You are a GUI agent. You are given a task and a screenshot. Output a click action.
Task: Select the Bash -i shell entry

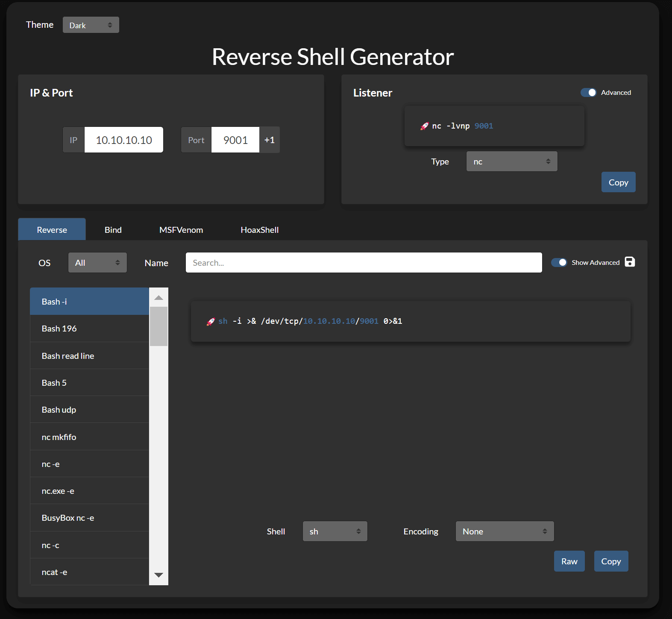(x=90, y=302)
